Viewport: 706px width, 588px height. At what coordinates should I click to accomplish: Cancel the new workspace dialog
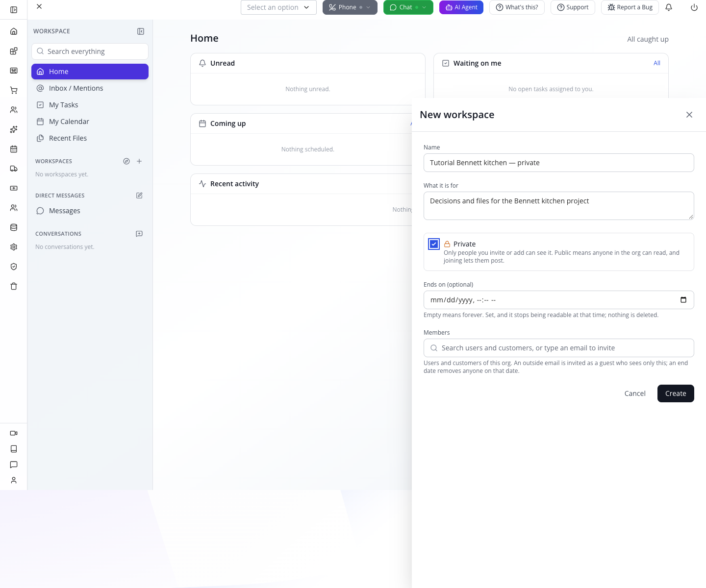click(635, 393)
